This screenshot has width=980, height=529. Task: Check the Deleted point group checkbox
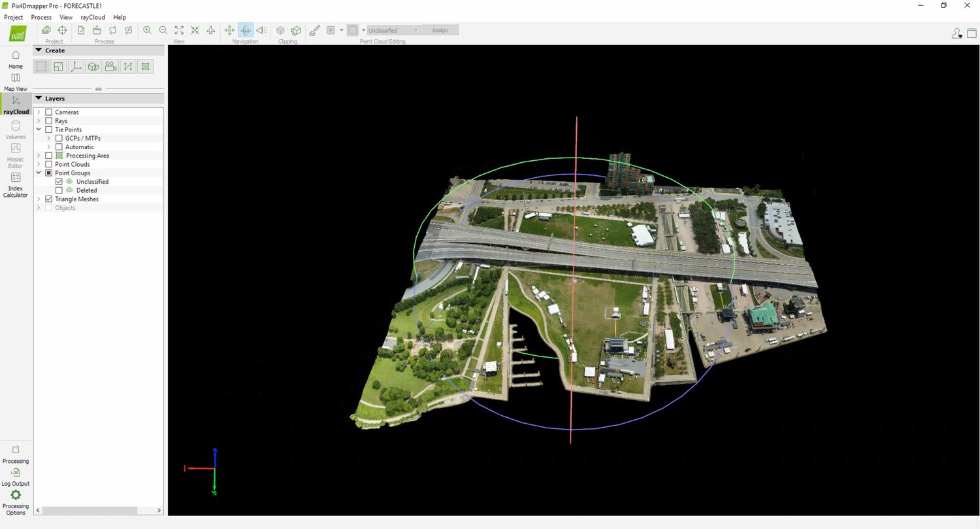(x=59, y=190)
